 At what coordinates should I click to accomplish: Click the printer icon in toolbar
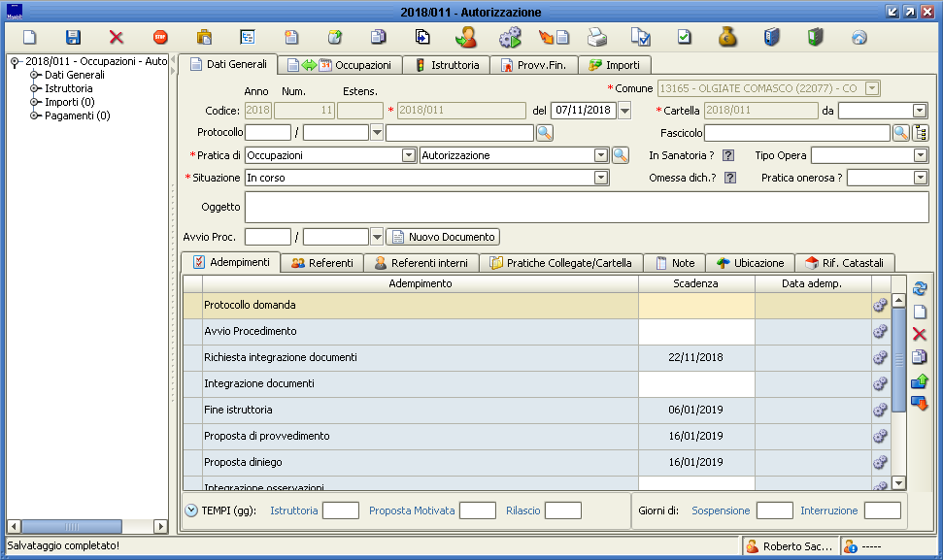point(596,38)
